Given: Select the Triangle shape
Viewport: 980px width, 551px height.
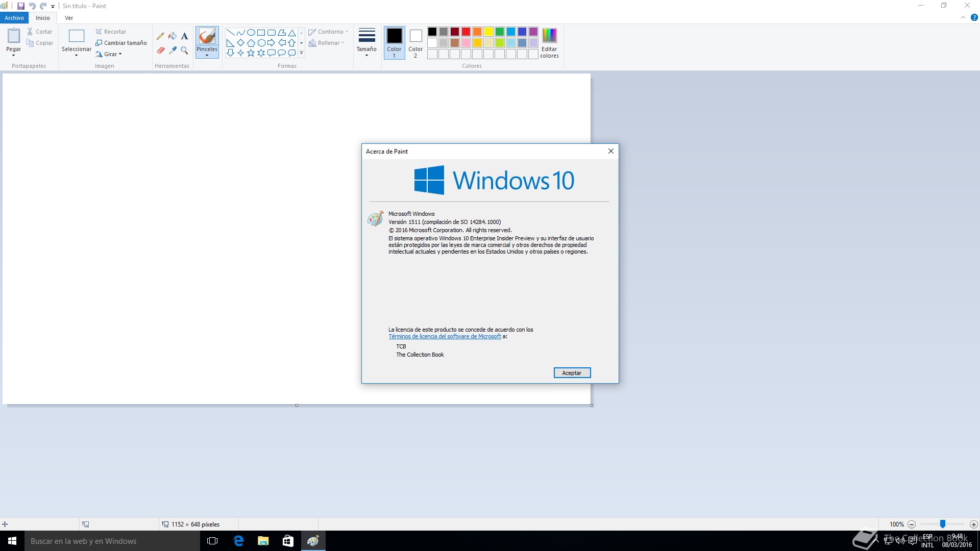Looking at the screenshot, I should [x=292, y=33].
